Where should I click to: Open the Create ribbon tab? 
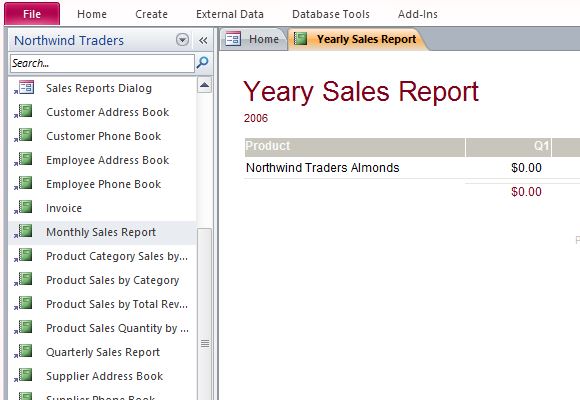[x=151, y=14]
